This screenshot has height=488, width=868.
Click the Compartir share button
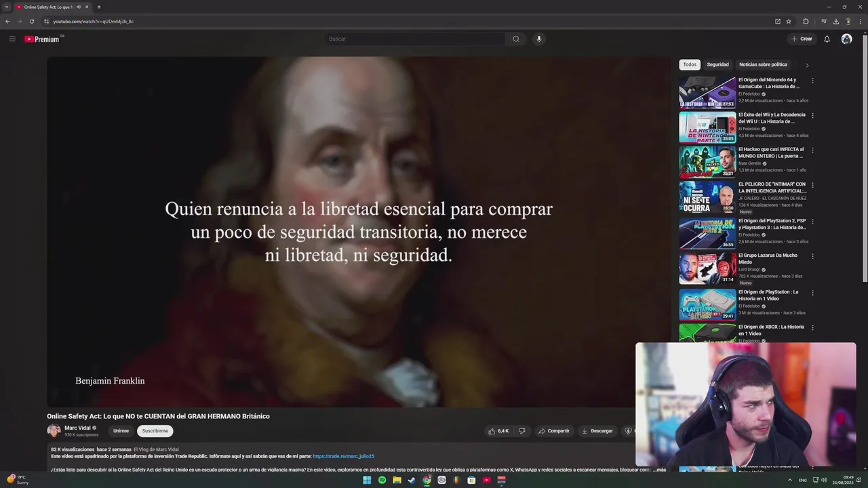554,431
